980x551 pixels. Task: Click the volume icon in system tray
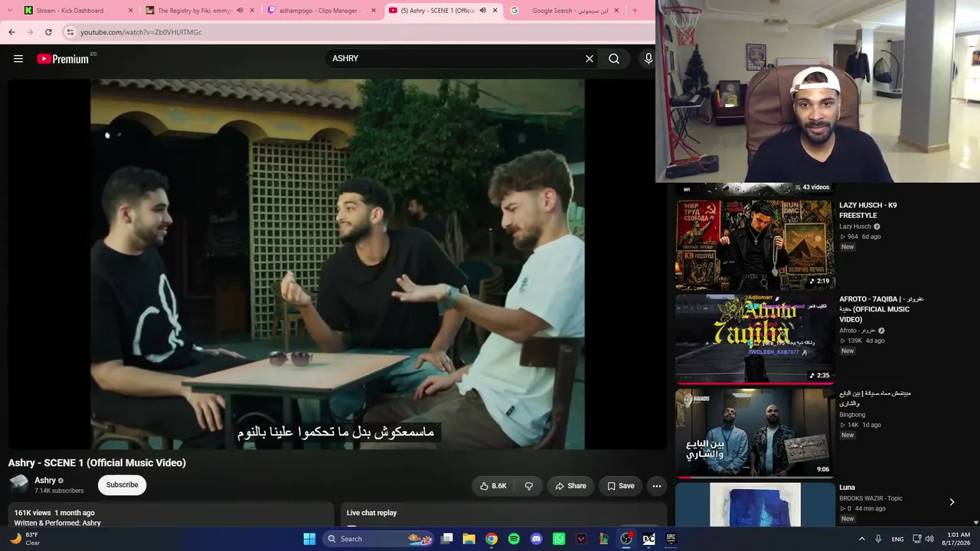(x=929, y=539)
